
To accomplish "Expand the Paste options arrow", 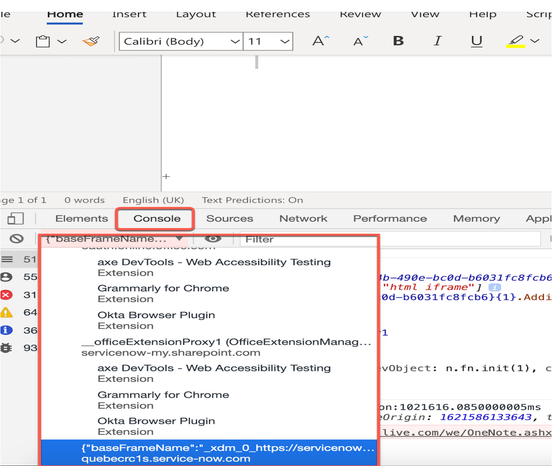I will tap(62, 42).
